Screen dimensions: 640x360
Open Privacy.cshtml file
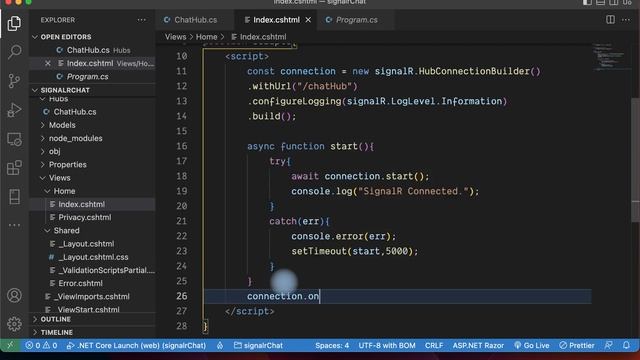[x=84, y=218]
